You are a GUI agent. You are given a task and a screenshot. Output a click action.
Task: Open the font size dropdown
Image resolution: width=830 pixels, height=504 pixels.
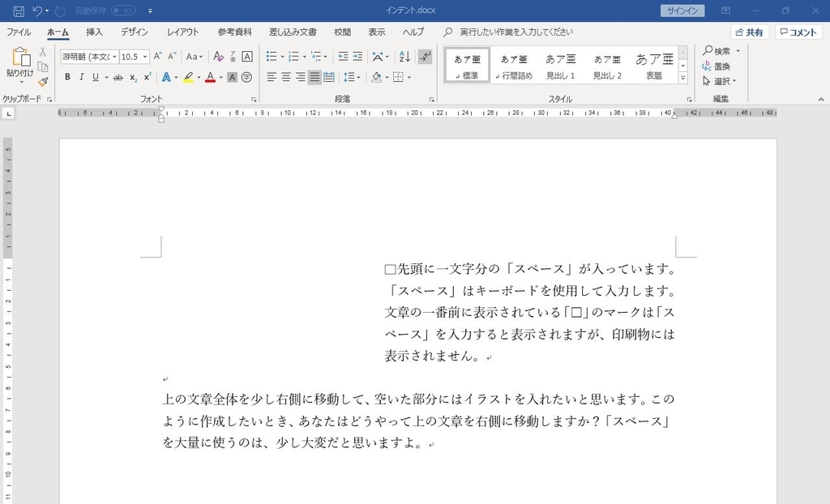(x=145, y=56)
